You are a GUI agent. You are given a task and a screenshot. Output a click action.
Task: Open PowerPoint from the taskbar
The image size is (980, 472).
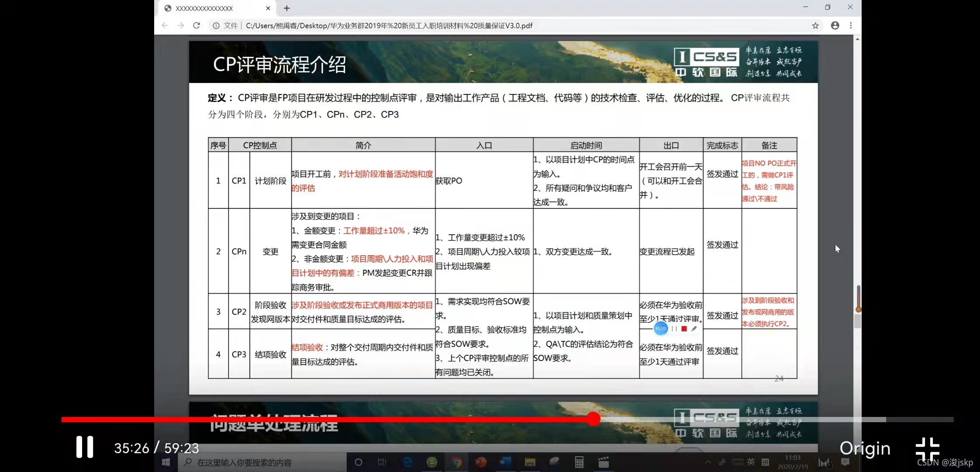coord(481,462)
